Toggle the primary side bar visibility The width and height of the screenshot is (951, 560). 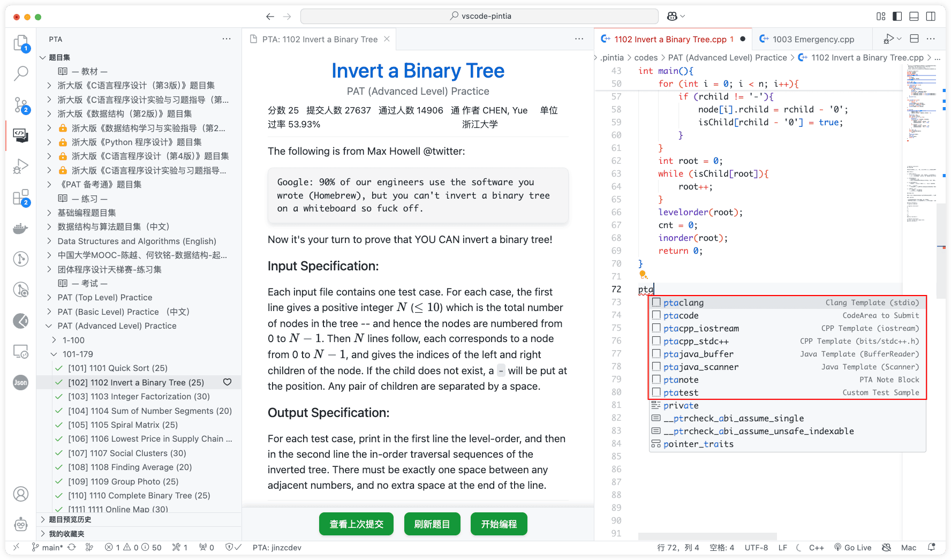click(x=897, y=17)
